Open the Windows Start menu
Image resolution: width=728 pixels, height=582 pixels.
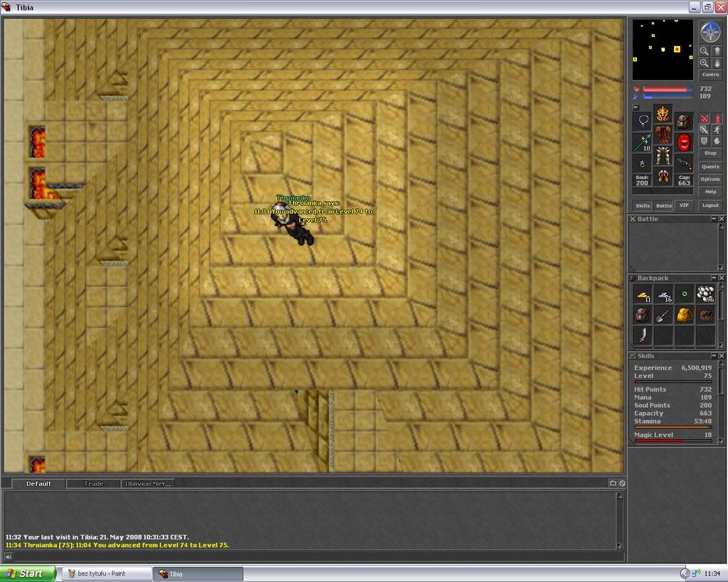tap(28, 573)
